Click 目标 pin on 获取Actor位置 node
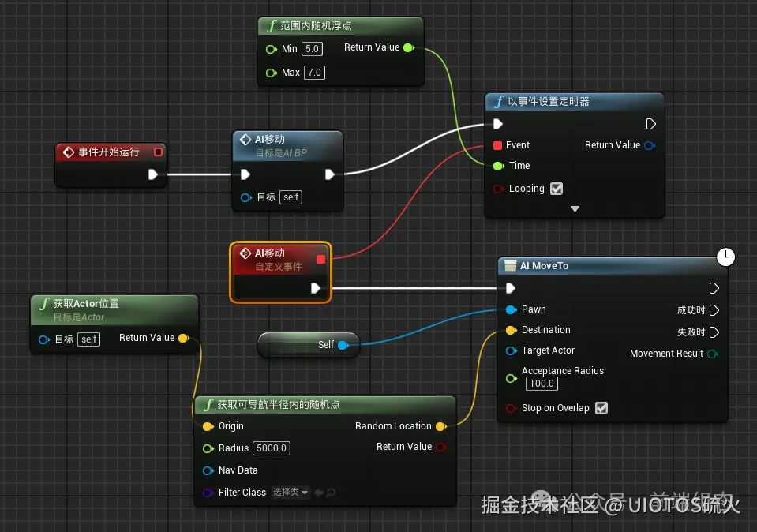The width and height of the screenshot is (757, 532). 44,340
